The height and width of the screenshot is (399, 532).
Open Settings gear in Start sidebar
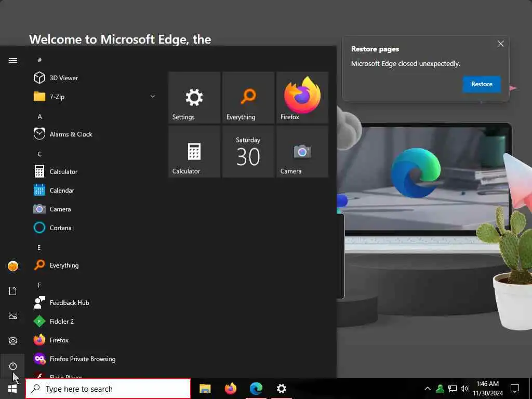(x=13, y=341)
